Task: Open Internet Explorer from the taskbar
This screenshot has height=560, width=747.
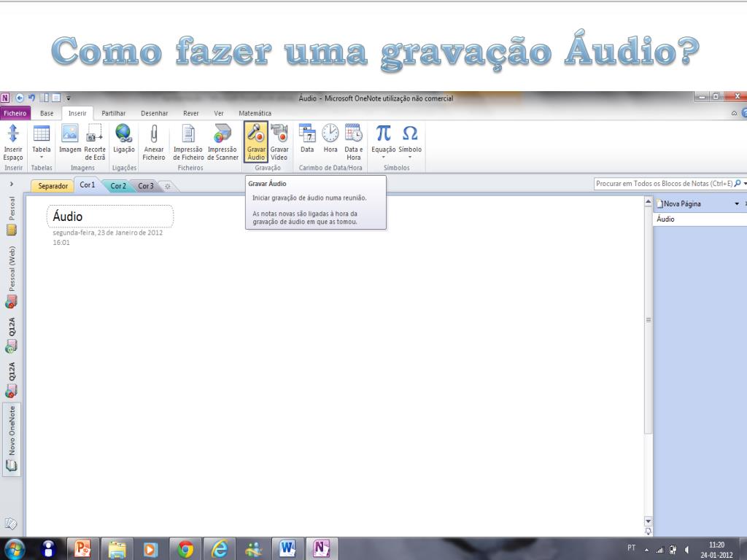Action: (x=220, y=549)
